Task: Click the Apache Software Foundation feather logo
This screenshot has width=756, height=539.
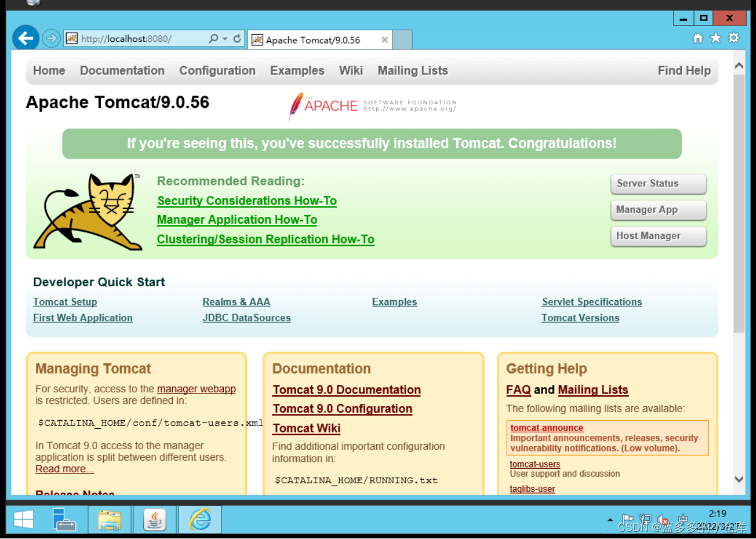Action: tap(372, 105)
